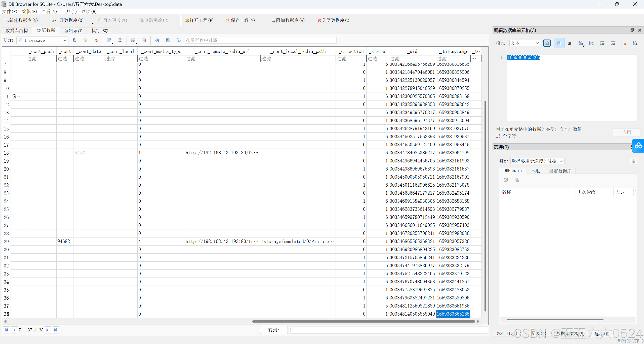
Task: Click the table's horizontal scrollbar
Action: 363,321
